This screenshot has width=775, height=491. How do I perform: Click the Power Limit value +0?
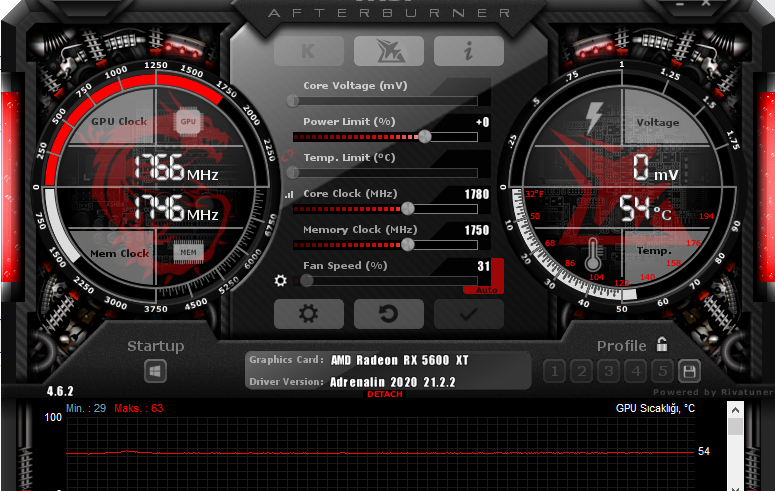tap(482, 122)
